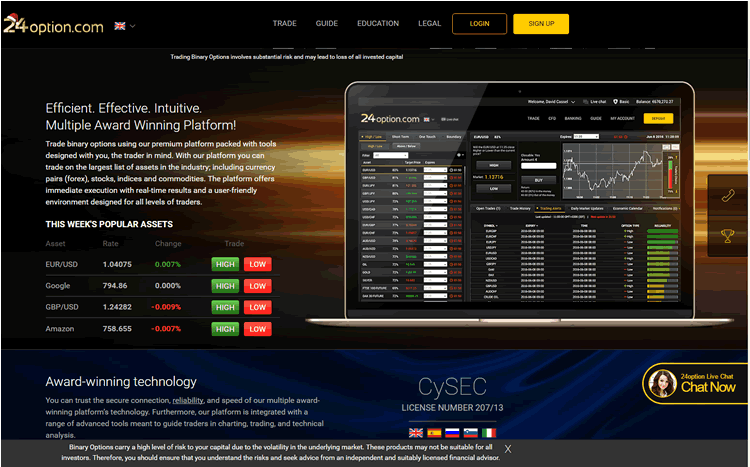This screenshot has width=750, height=467.
Task: Click the chat agent avatar picture
Action: [662, 384]
